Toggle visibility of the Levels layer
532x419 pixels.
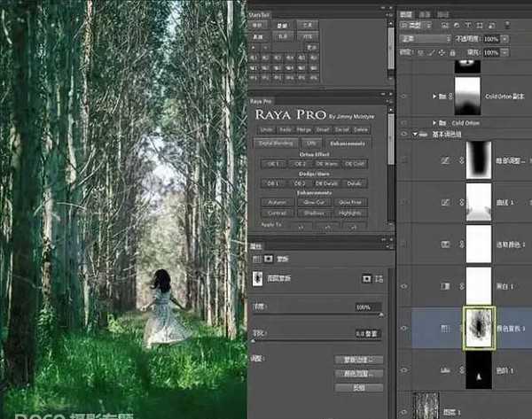[x=405, y=368]
